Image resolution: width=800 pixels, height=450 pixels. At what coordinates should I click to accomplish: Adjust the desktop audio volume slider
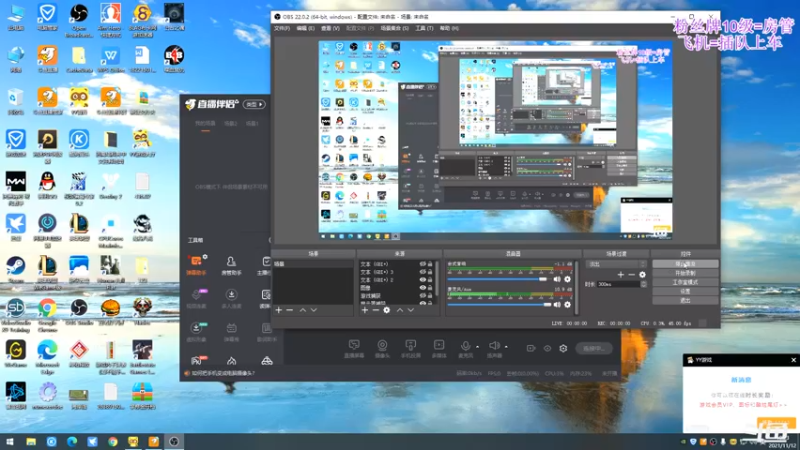[x=497, y=279]
